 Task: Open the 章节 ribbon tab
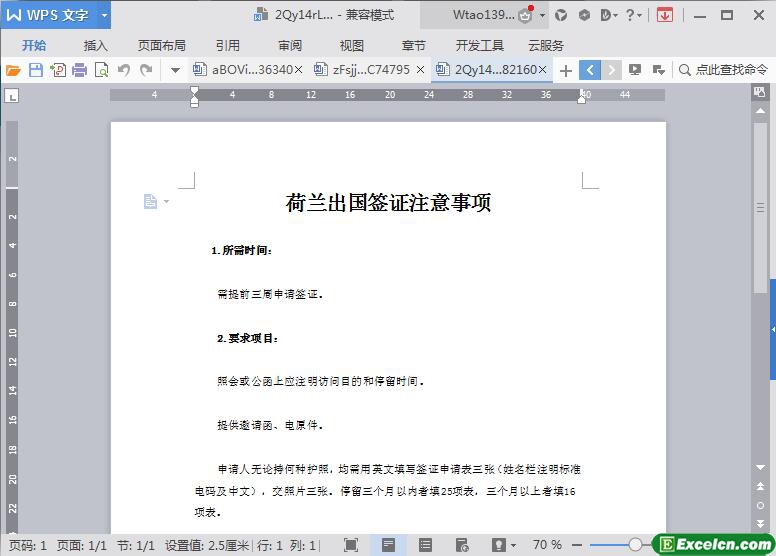click(414, 46)
